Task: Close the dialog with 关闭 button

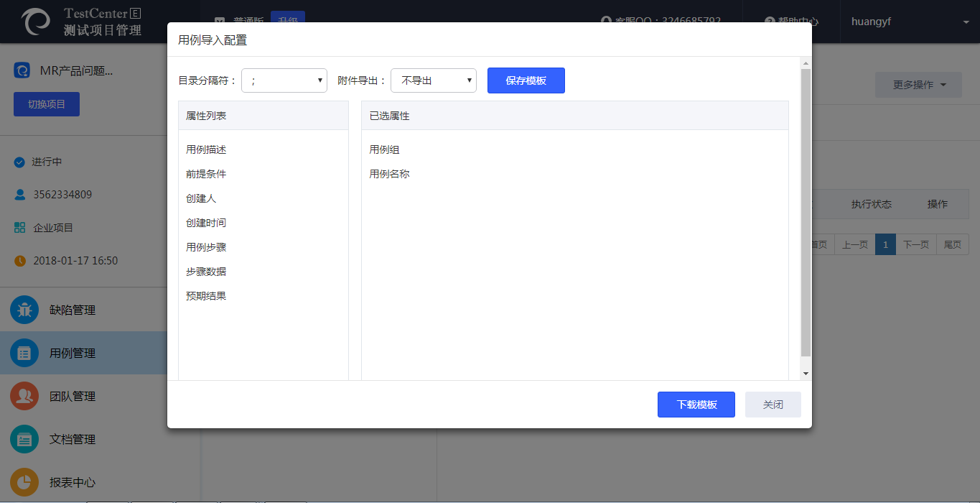Action: tap(773, 405)
